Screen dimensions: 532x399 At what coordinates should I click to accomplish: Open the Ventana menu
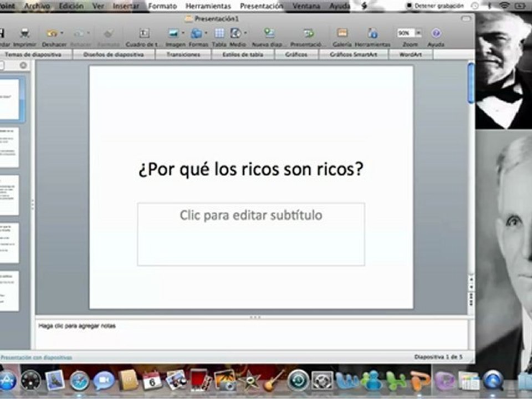[306, 6]
